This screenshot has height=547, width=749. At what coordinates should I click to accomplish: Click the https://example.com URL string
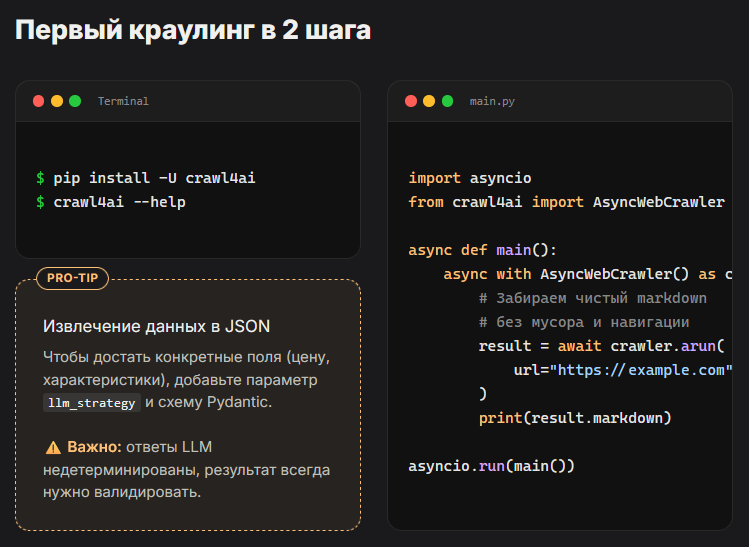pos(641,370)
